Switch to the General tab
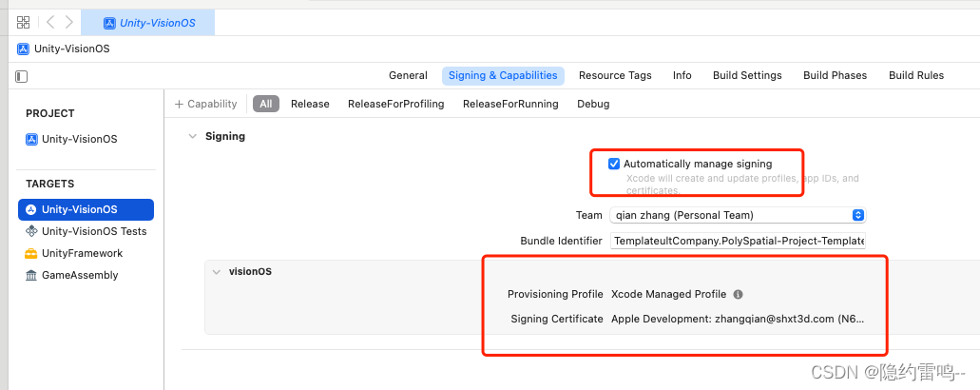Viewport: 980px width, 390px height. pyautogui.click(x=408, y=76)
